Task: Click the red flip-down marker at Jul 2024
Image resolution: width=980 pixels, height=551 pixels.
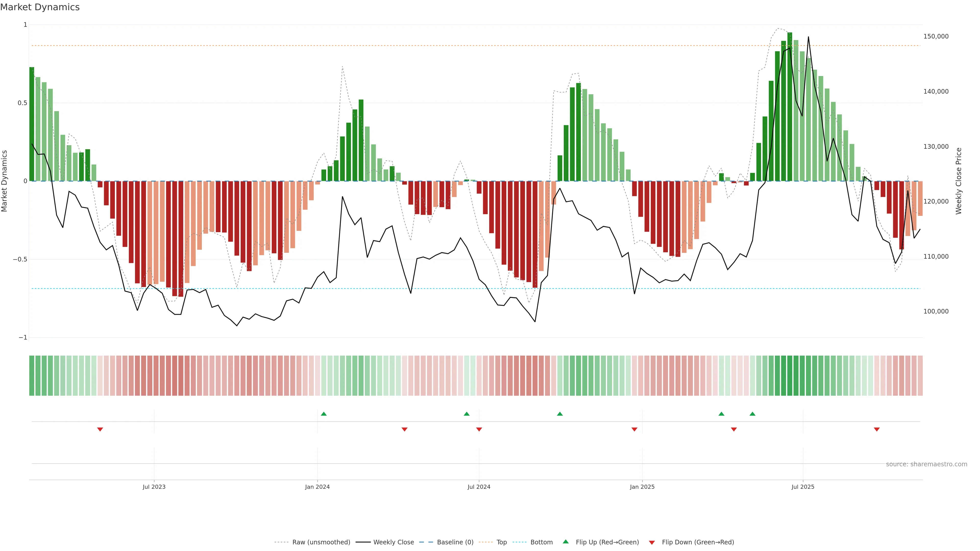Action: pos(479,429)
